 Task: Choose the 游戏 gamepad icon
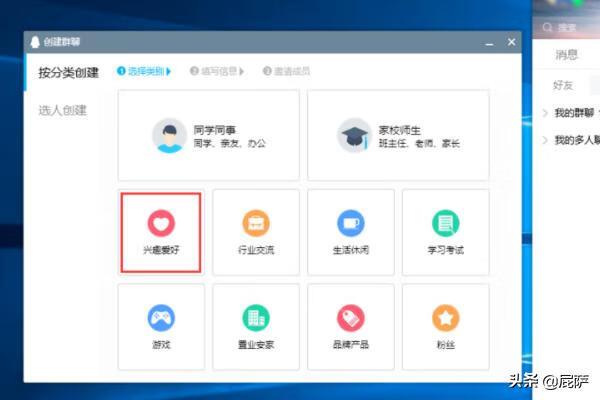[x=161, y=318]
